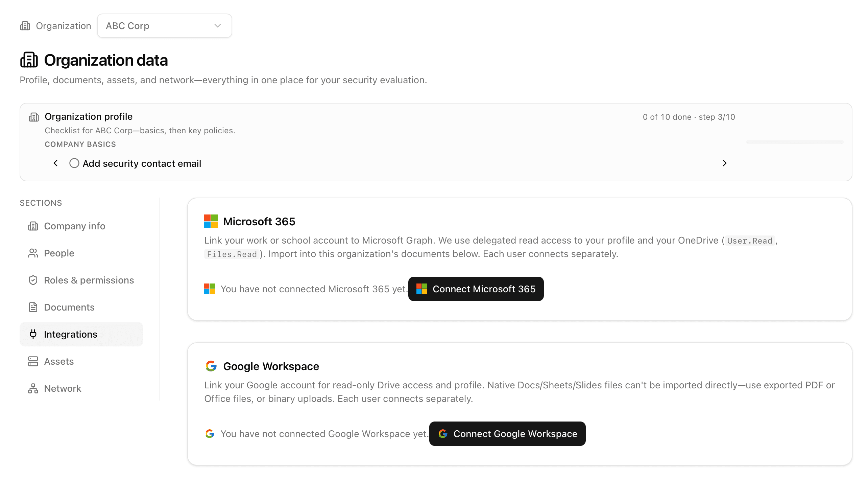The height and width of the screenshot is (477, 868).
Task: Click the Connect Google Workspace button
Action: coord(507,434)
